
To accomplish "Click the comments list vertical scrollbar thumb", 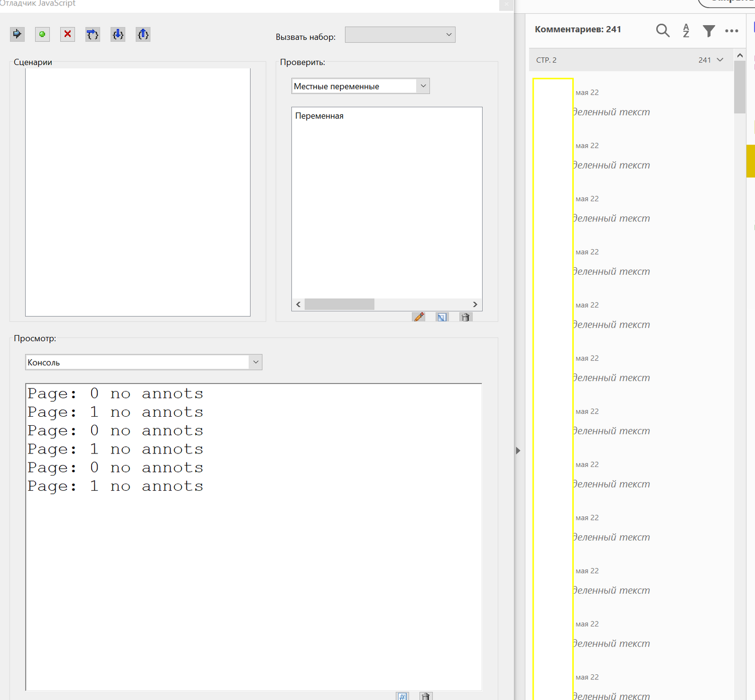I will coord(740,88).
